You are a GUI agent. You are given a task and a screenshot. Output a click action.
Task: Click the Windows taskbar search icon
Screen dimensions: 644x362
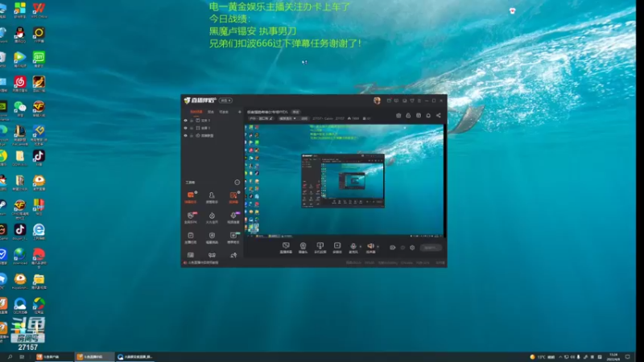point(10,357)
